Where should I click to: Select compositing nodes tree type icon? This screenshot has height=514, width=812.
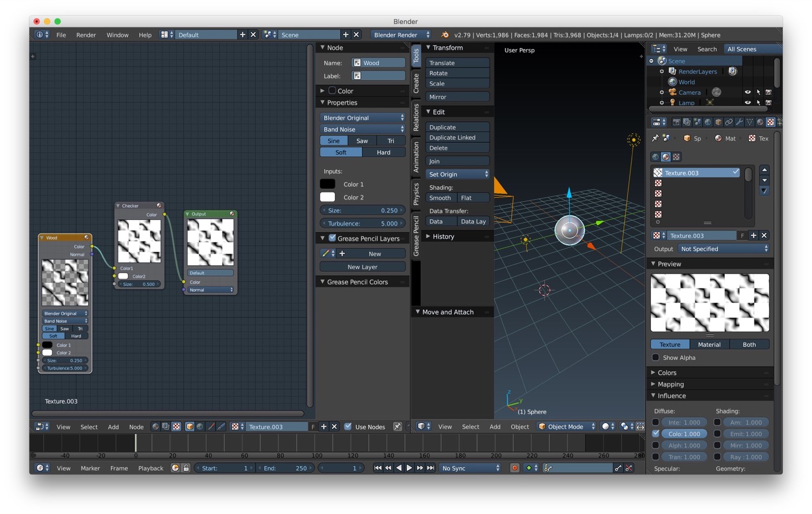166,427
